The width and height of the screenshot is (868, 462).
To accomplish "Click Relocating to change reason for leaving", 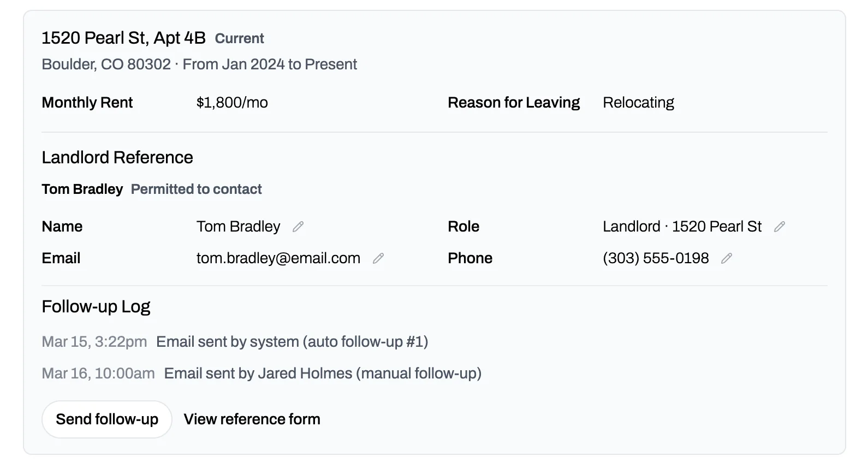I will [638, 102].
